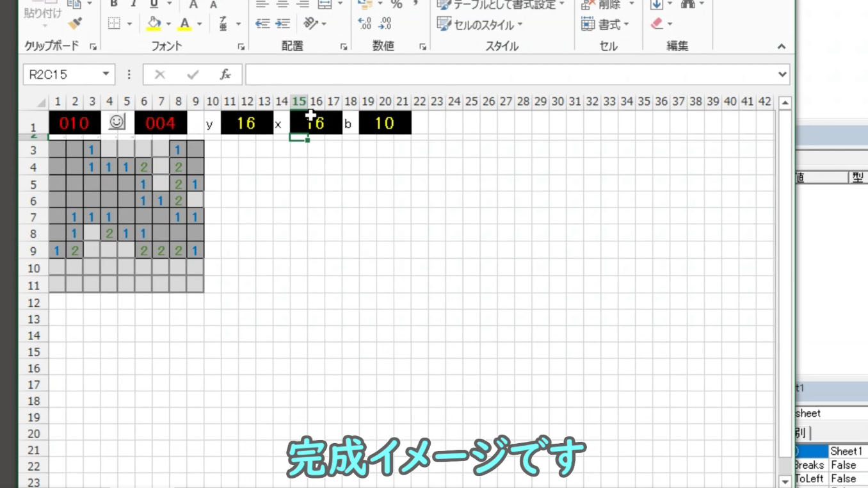Click inside the formula bar input
The width and height of the screenshot is (868, 488).
510,74
